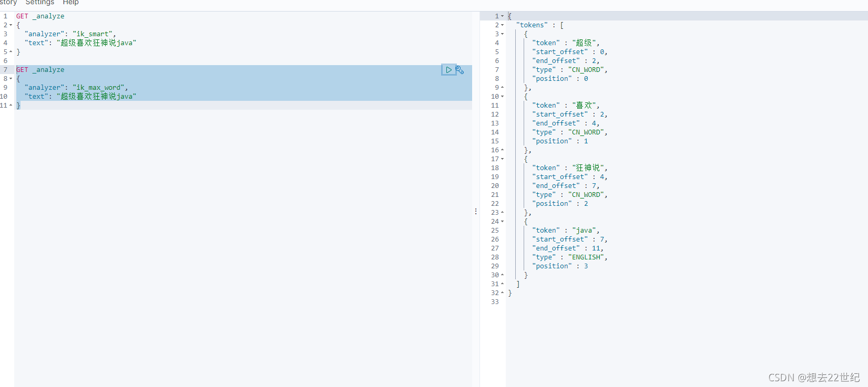This screenshot has width=868, height=387.
Task: Click fold marker at left editor line 5
Action: point(11,52)
